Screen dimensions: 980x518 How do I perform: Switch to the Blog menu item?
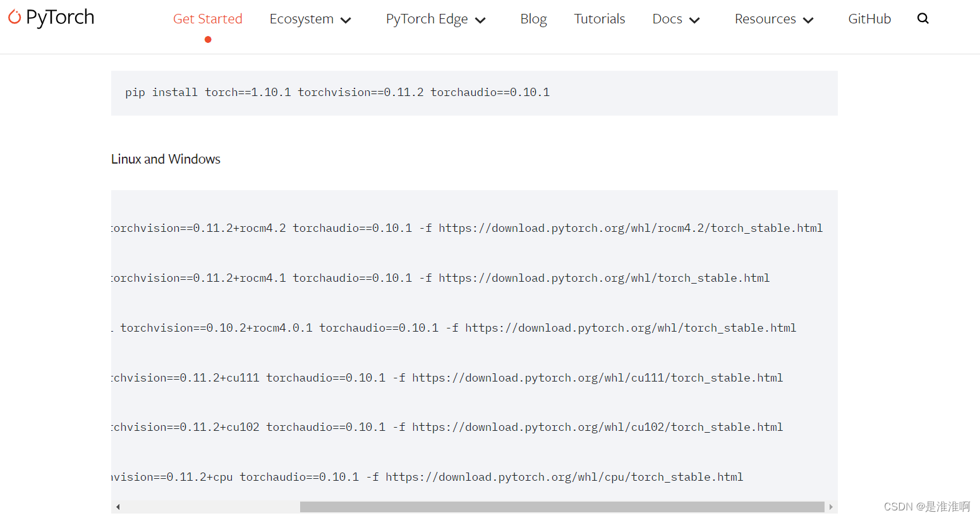pos(533,19)
